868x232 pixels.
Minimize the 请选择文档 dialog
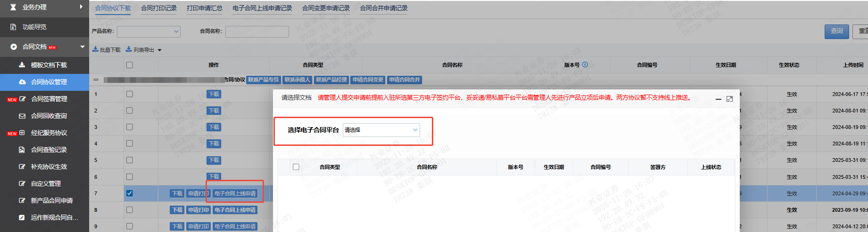click(718, 99)
